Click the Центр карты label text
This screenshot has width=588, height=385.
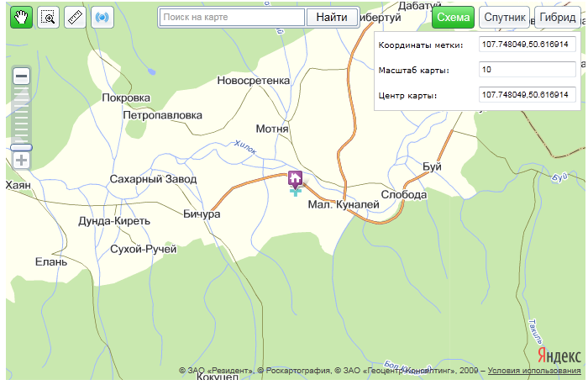click(407, 96)
